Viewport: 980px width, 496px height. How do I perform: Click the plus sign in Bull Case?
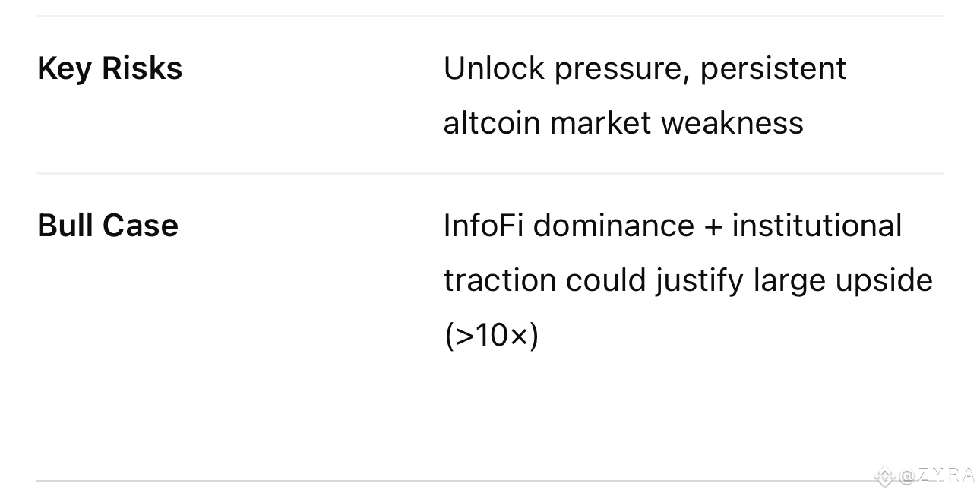713,227
